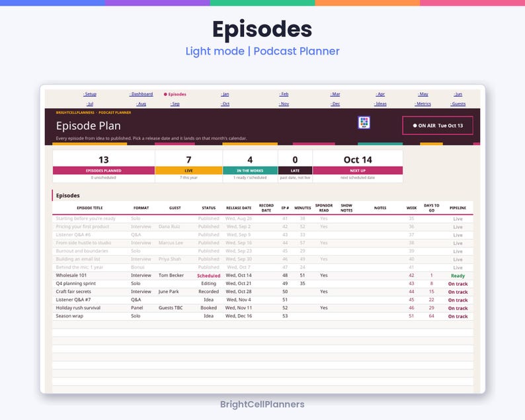Go to the Dashboard sheet link
The image size is (525, 420).
(141, 94)
